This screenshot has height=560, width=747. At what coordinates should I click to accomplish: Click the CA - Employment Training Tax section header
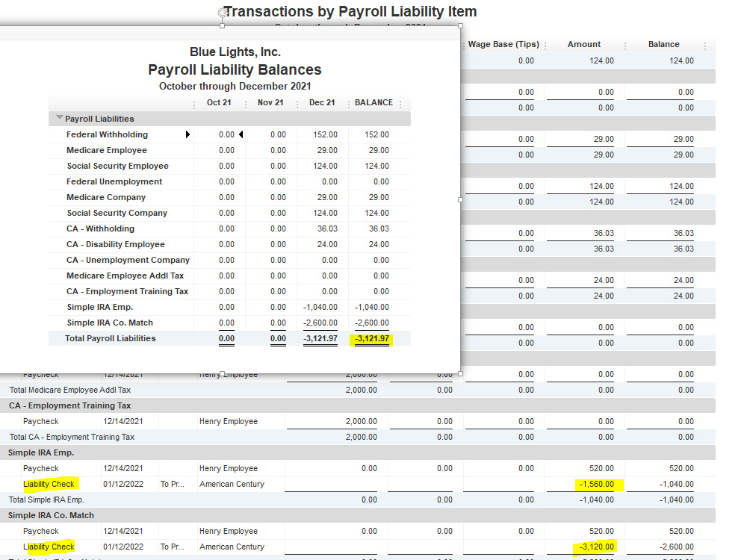[357, 405]
